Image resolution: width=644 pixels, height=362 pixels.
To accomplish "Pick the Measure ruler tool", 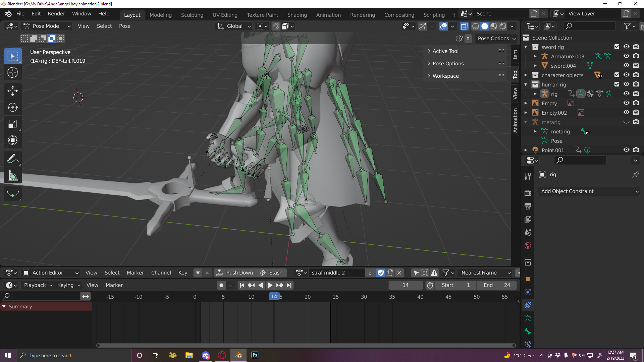I will click(x=13, y=175).
